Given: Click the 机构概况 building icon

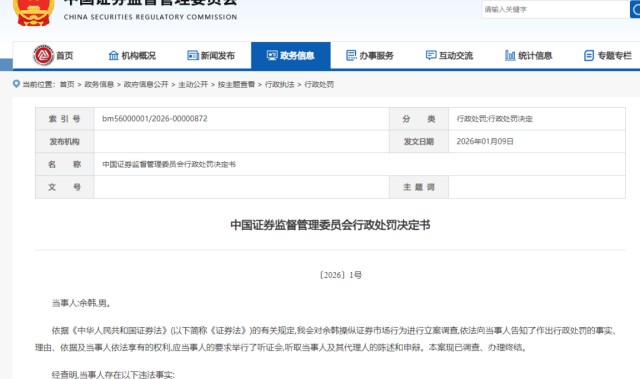Looking at the screenshot, I should (113, 55).
